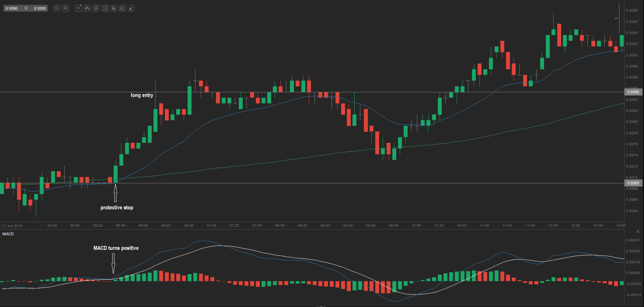Viewport: 644px width, 307px height.
Task: Click the expand chart fullscreen icon
Action: coord(105,8)
